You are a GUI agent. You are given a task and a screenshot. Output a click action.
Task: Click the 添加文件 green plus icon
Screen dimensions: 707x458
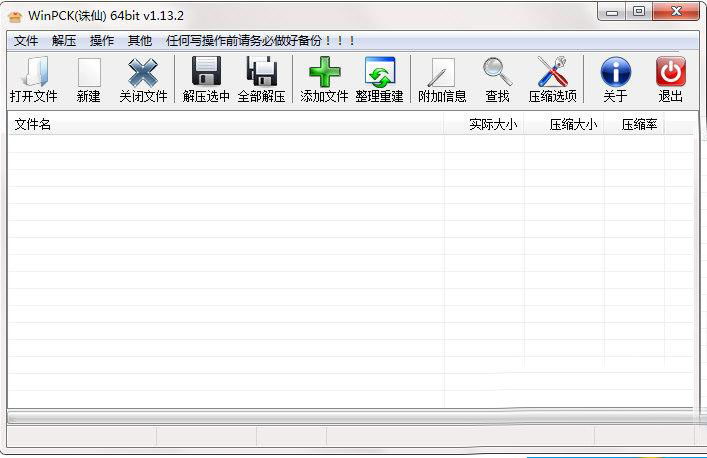coord(324,72)
